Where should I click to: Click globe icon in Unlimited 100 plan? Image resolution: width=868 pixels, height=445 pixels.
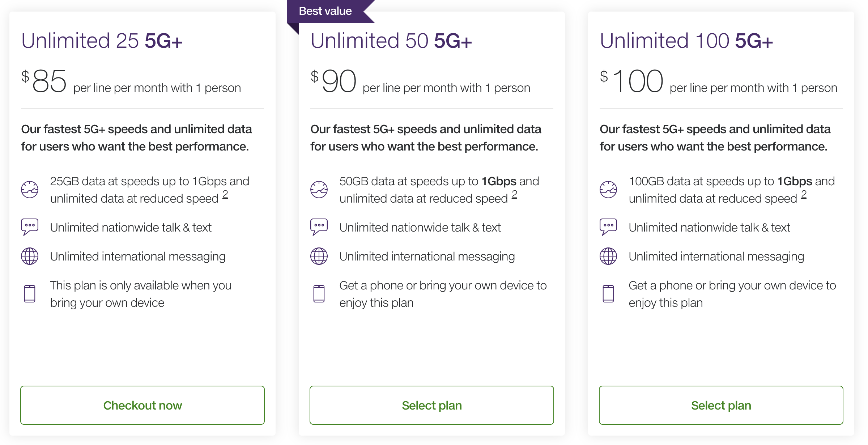608,256
